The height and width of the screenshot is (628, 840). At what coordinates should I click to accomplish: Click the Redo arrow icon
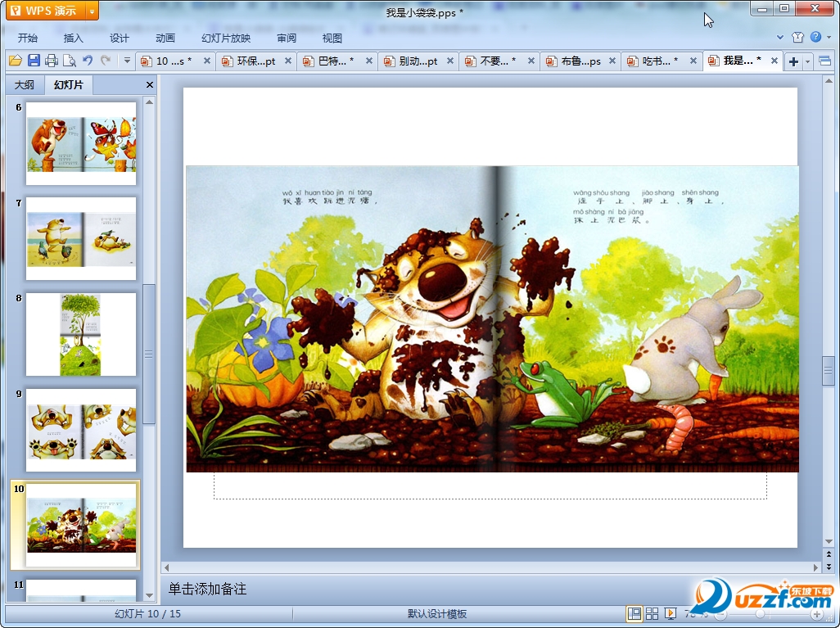pos(106,61)
